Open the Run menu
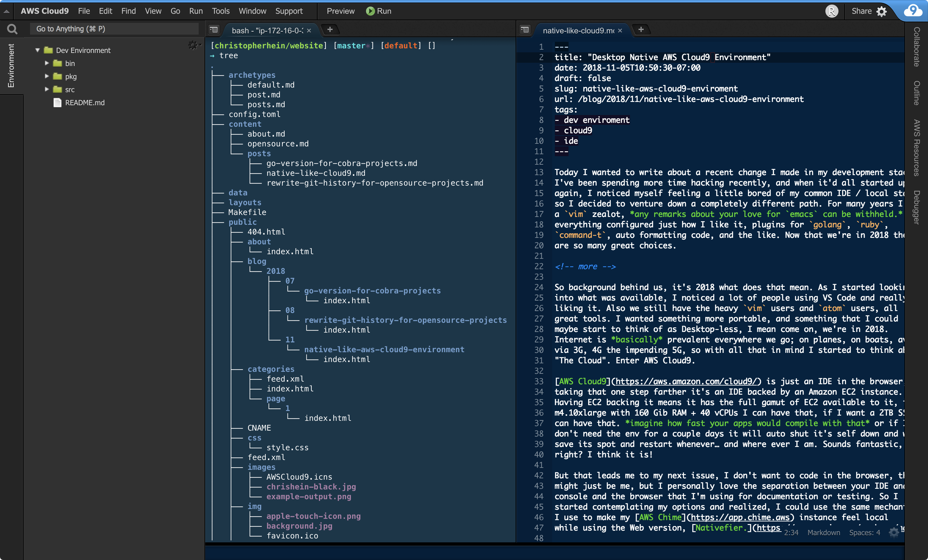 (x=196, y=11)
